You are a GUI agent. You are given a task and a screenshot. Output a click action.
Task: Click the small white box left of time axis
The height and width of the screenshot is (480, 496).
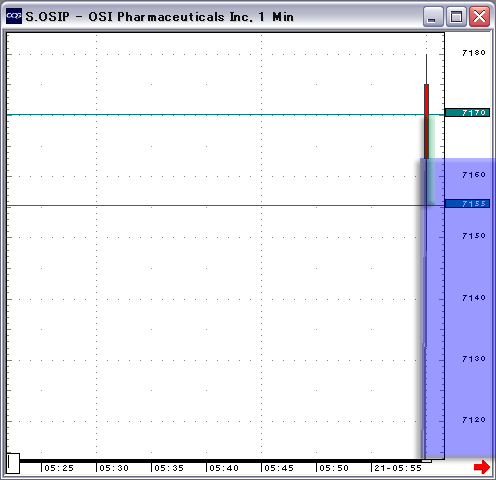click(x=13, y=463)
